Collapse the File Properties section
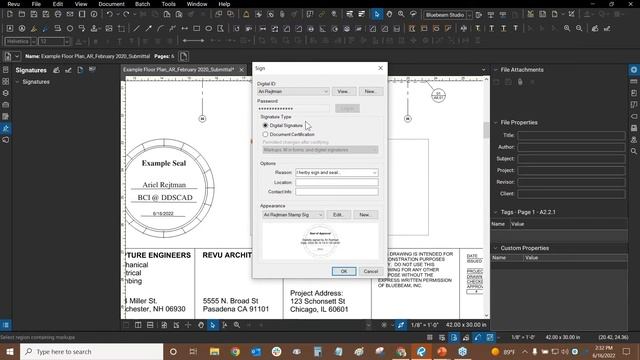The height and width of the screenshot is (360, 640). tap(496, 122)
